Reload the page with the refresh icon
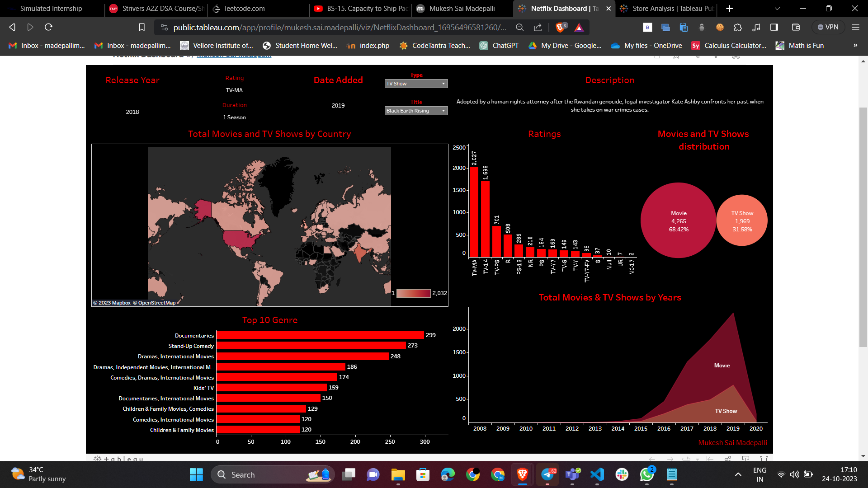The width and height of the screenshot is (868, 488). coord(48,27)
